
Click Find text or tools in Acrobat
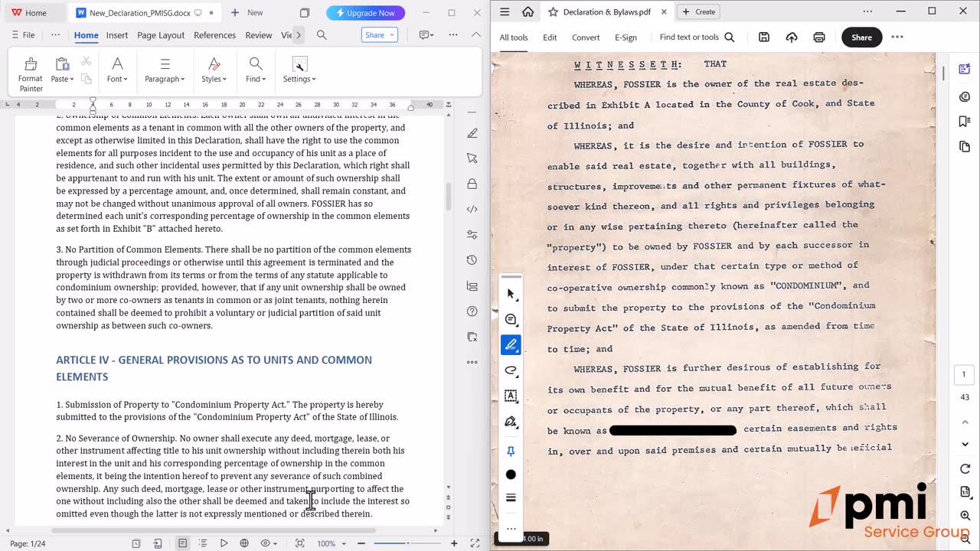click(x=697, y=37)
